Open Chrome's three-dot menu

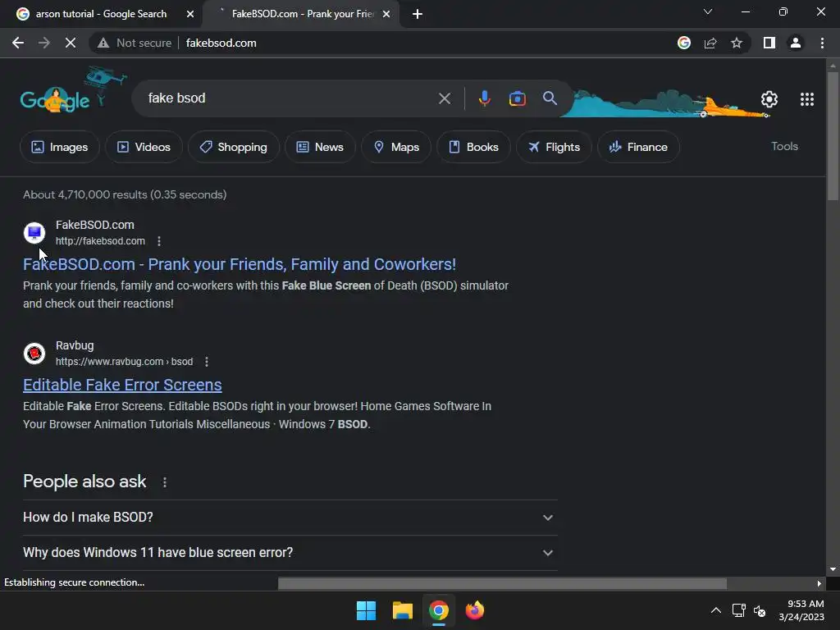(822, 43)
